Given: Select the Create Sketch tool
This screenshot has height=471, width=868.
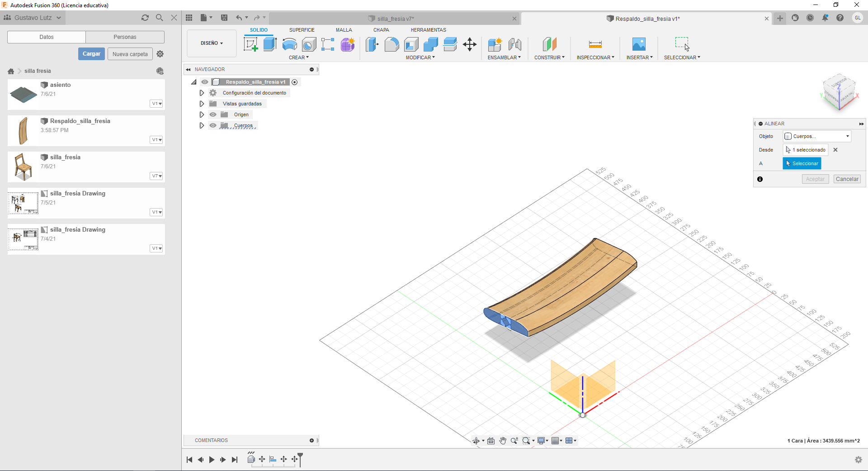Looking at the screenshot, I should [x=250, y=44].
